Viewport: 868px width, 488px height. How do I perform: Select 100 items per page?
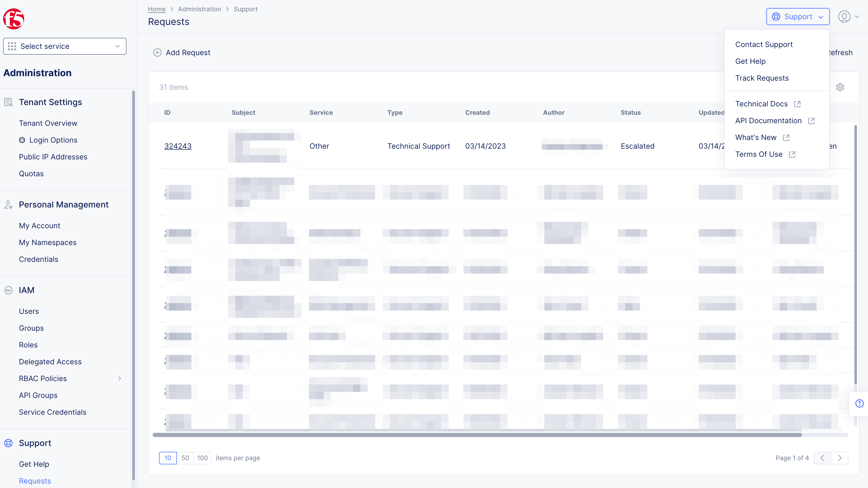(x=202, y=458)
